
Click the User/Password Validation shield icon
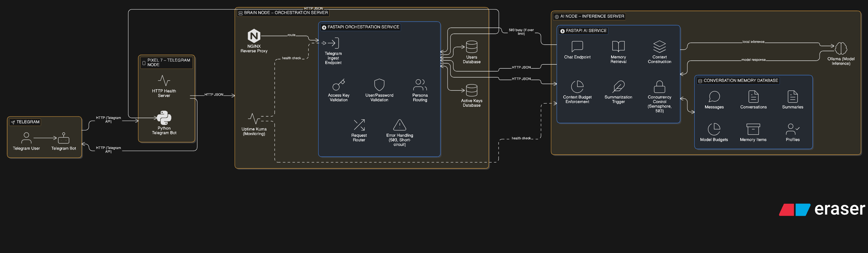coord(379,85)
